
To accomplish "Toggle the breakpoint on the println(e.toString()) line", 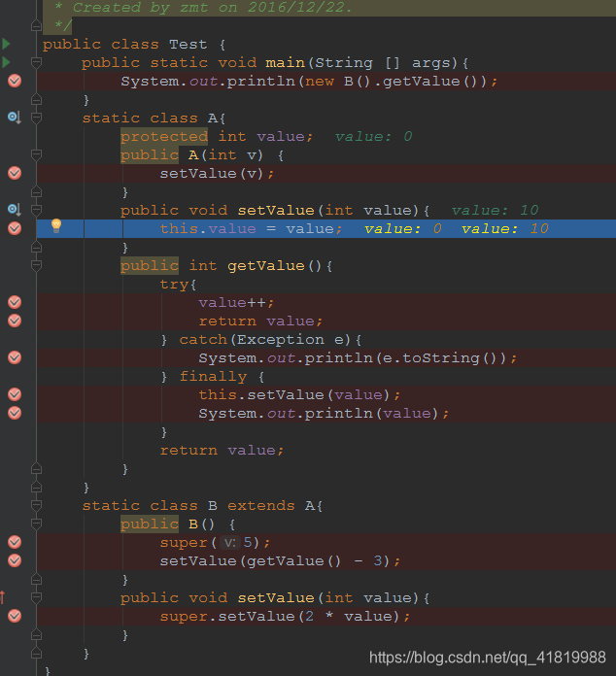I will pyautogui.click(x=15, y=357).
